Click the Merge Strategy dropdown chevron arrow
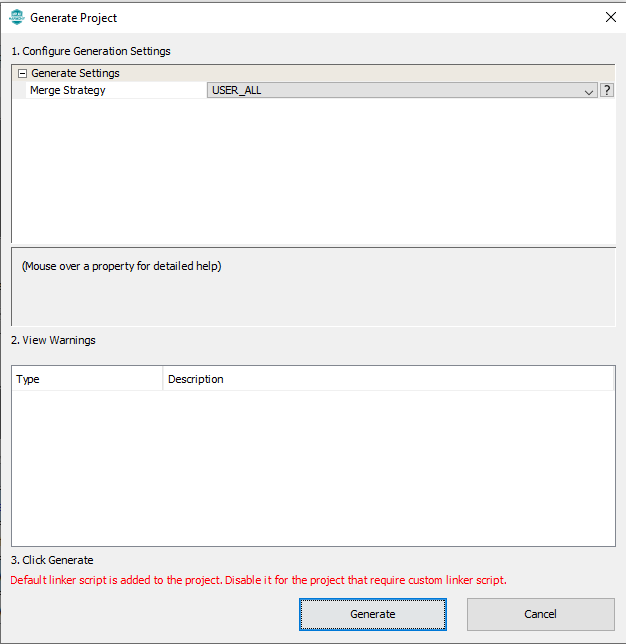The width and height of the screenshot is (626, 644). (589, 91)
